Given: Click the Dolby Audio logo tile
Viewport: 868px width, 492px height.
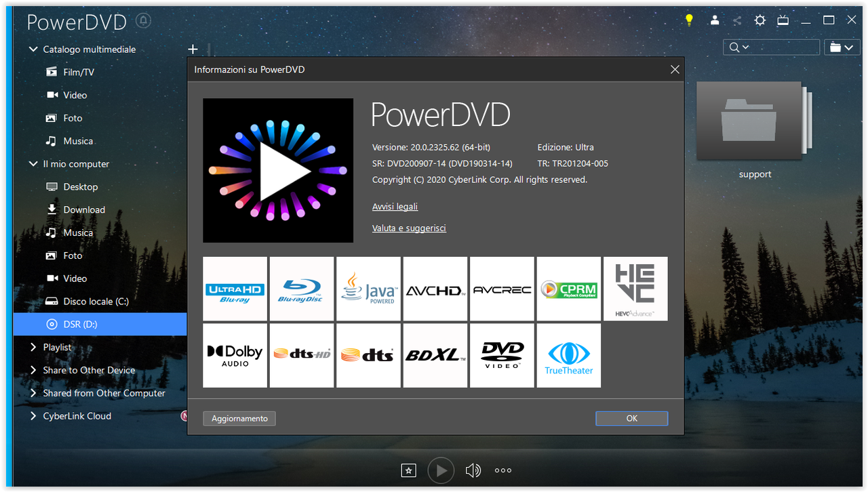Looking at the screenshot, I should coord(235,355).
